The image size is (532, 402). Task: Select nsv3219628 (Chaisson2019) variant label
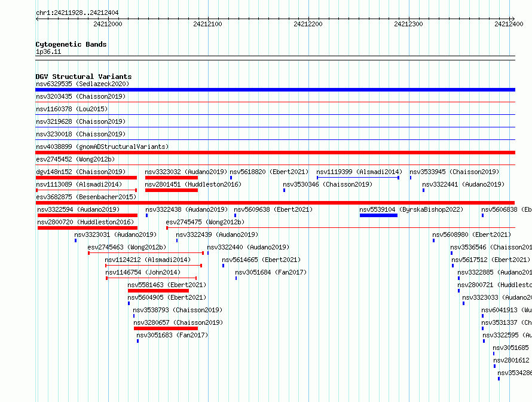click(81, 121)
